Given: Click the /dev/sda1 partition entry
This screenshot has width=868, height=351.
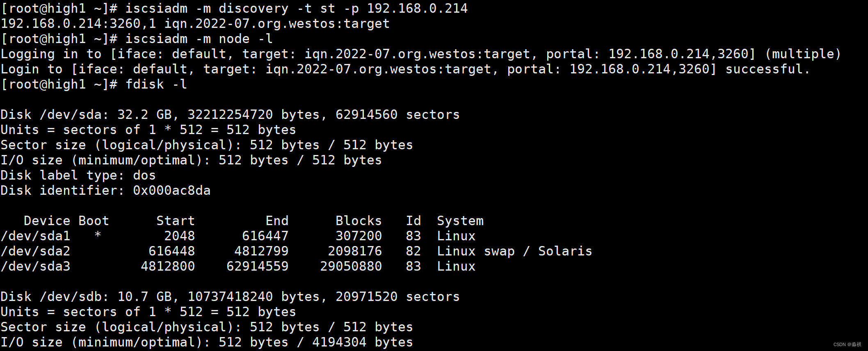Looking at the screenshot, I should (x=35, y=236).
